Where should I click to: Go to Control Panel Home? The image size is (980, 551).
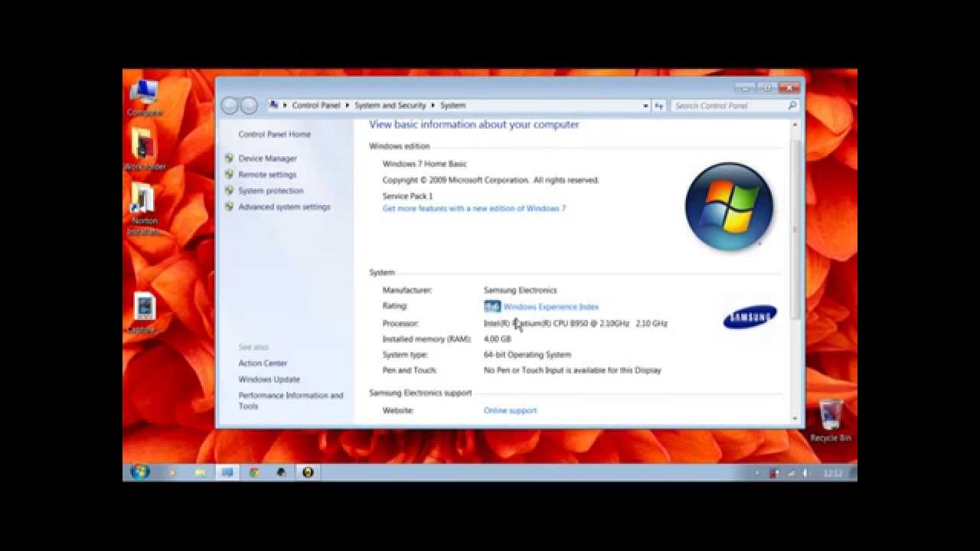(x=275, y=134)
